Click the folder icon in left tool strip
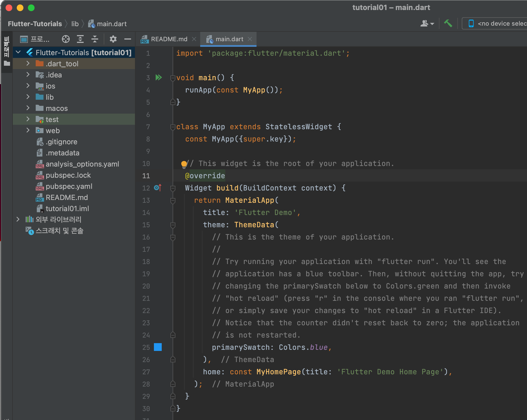 click(x=7, y=64)
